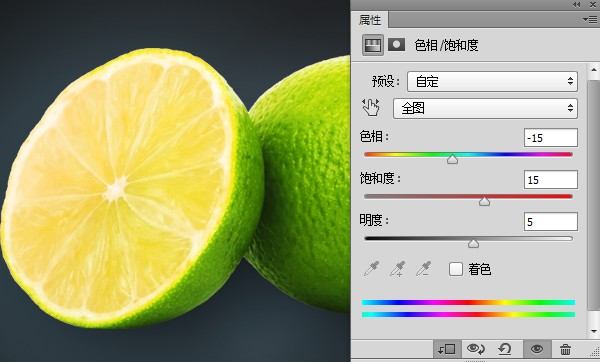Click the Hue/Saturation adjustment icon
Image resolution: width=600 pixels, height=362 pixels.
point(373,45)
